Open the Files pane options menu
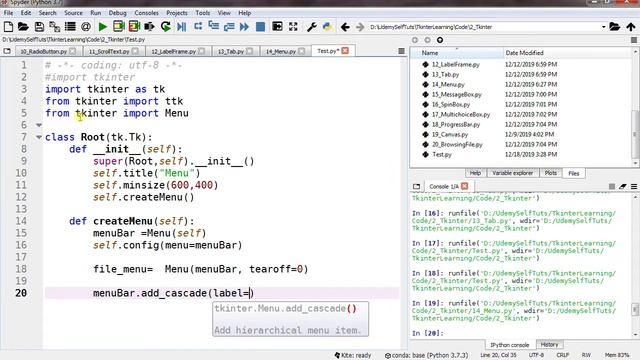 (634, 40)
